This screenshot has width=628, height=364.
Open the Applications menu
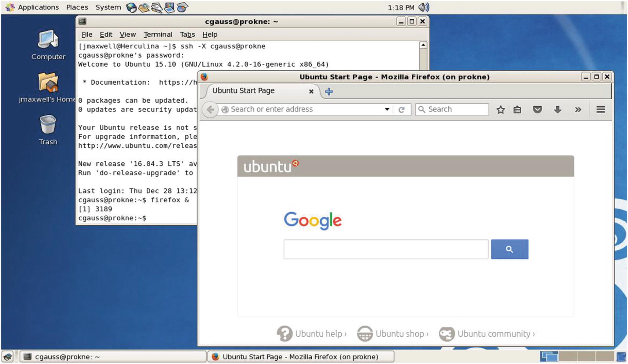pos(38,7)
